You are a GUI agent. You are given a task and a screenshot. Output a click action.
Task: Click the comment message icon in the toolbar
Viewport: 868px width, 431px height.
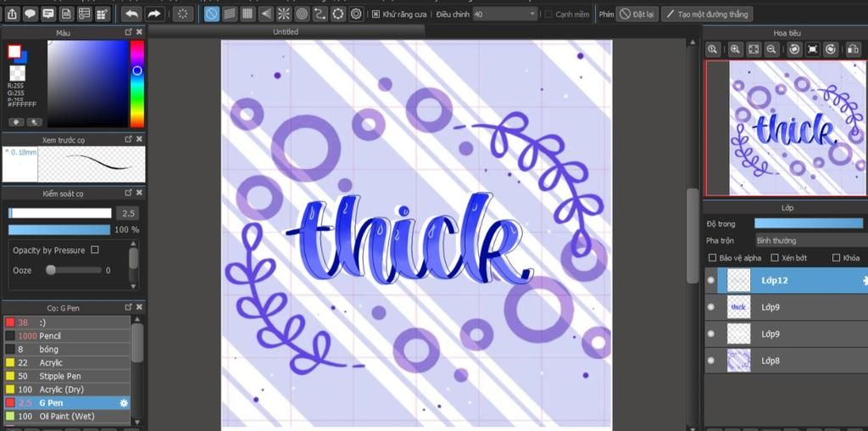[x=48, y=14]
